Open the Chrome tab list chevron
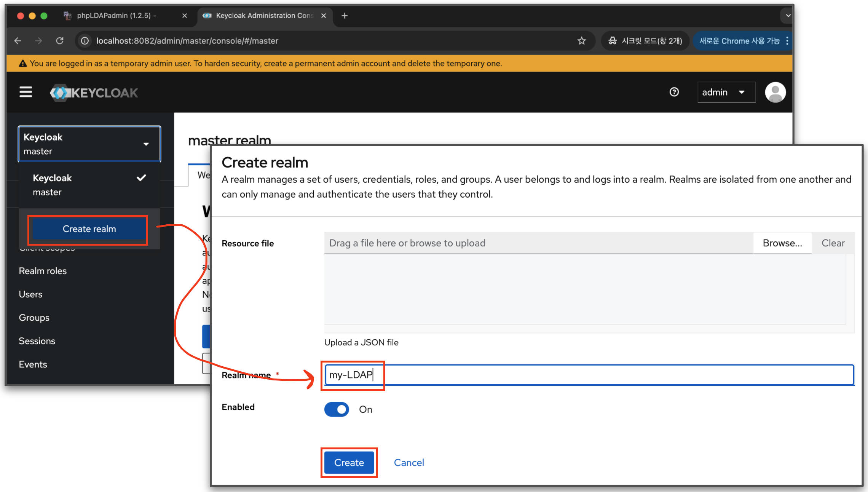The image size is (868, 492). click(x=788, y=16)
